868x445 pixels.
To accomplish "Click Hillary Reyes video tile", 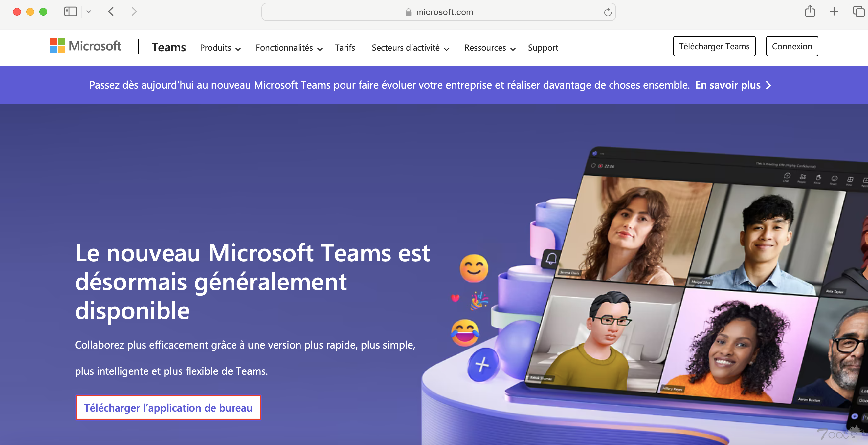I will coord(738,345).
